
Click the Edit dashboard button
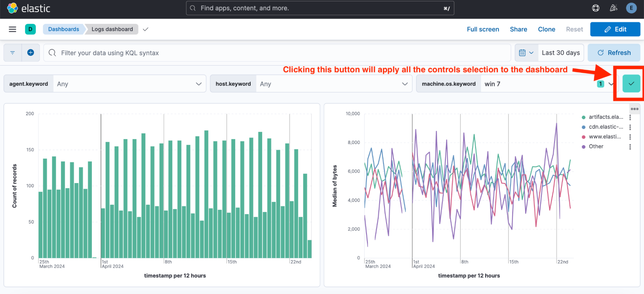(x=615, y=29)
